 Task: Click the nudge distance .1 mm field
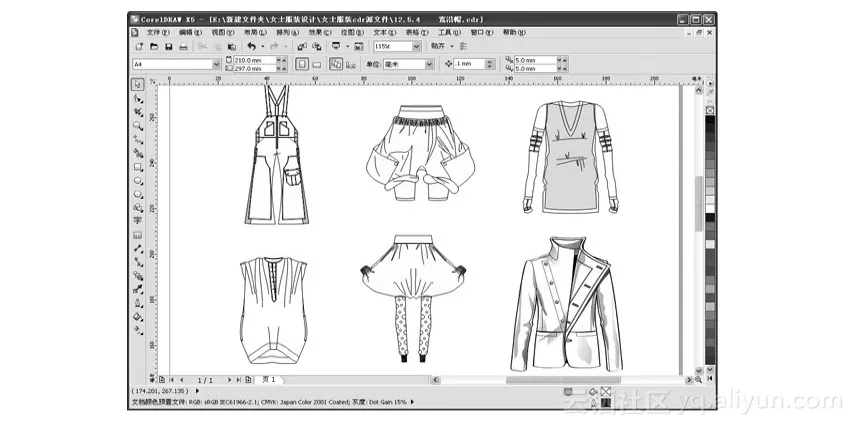tap(469, 64)
